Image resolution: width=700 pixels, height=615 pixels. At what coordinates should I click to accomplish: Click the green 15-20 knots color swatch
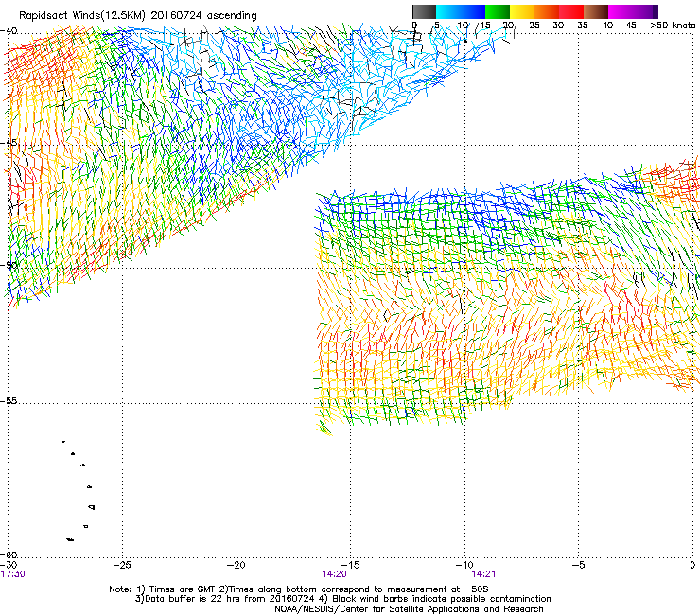point(498,11)
